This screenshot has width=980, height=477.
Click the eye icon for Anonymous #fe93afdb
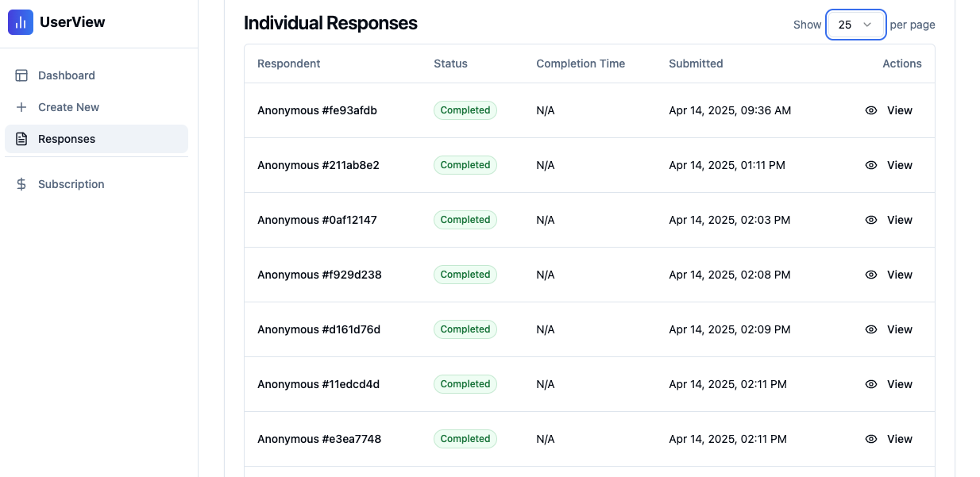tap(871, 110)
